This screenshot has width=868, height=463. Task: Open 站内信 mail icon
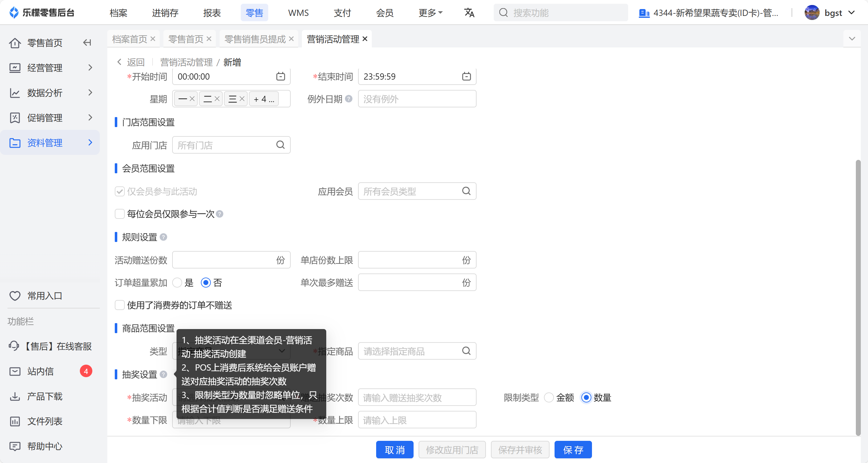[15, 371]
